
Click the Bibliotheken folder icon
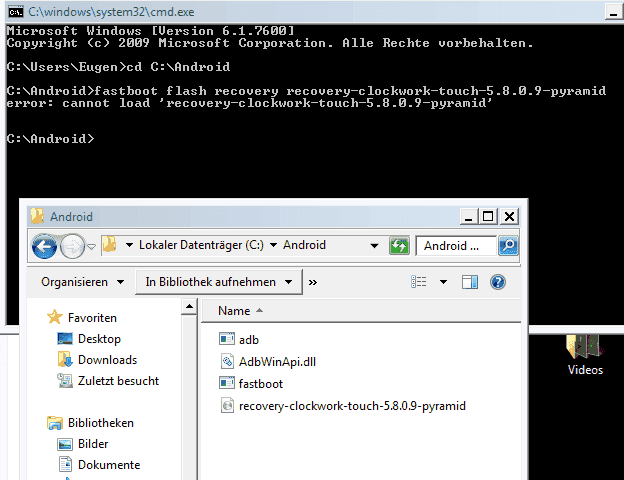[55, 423]
